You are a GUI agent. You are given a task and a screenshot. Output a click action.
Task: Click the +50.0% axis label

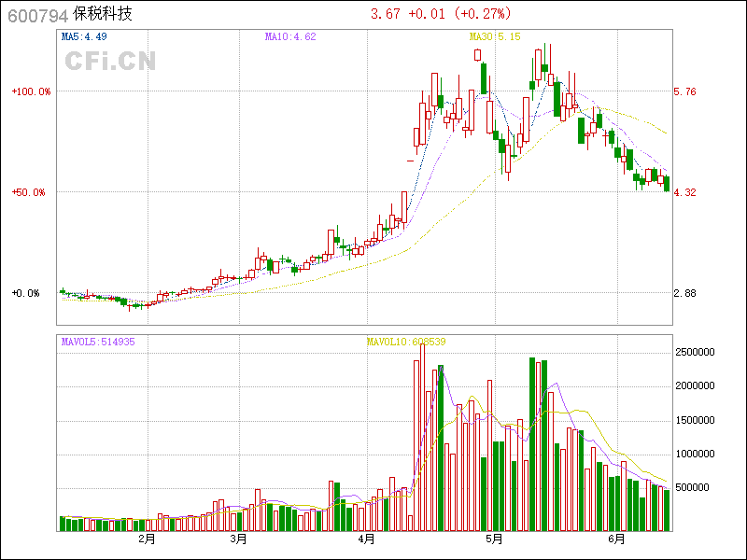point(34,192)
